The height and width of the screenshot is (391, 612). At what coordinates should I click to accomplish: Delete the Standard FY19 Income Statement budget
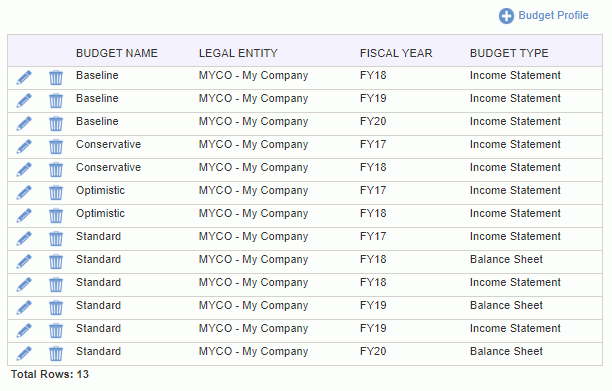coord(56,331)
